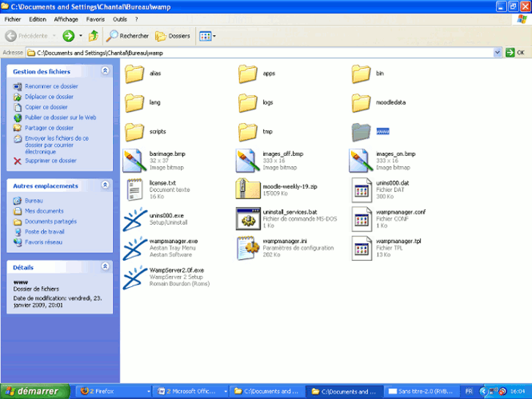
Task: Select the bin folder icon
Action: pos(361,73)
